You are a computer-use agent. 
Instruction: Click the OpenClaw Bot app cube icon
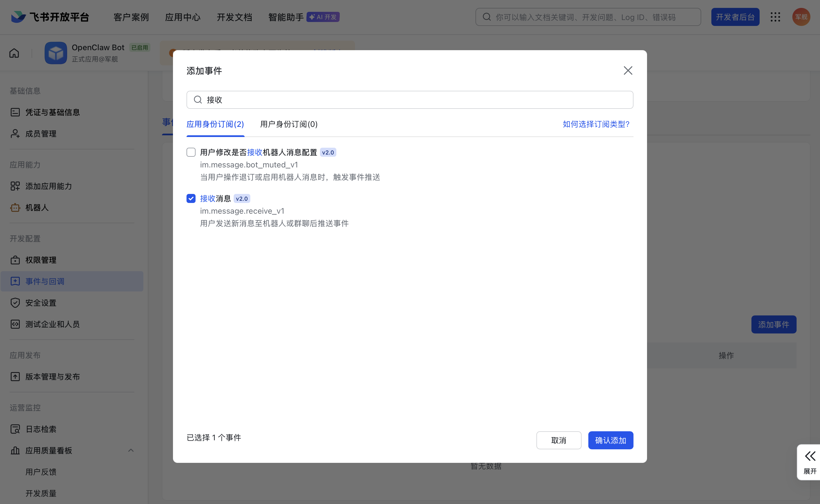click(x=56, y=53)
